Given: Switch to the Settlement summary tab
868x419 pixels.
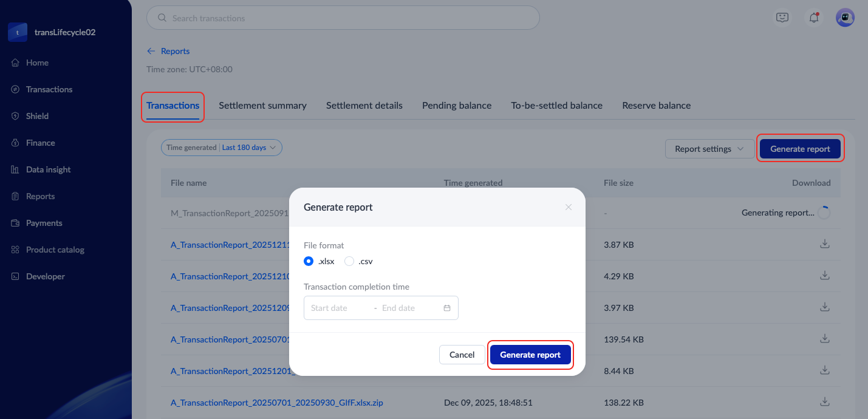Looking at the screenshot, I should (262, 106).
